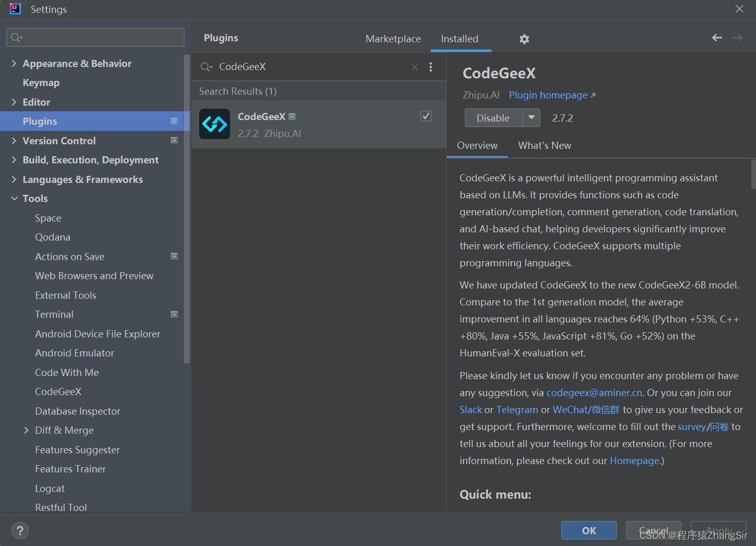
Task: Expand Appearance & Behavior section
Action: [14, 63]
